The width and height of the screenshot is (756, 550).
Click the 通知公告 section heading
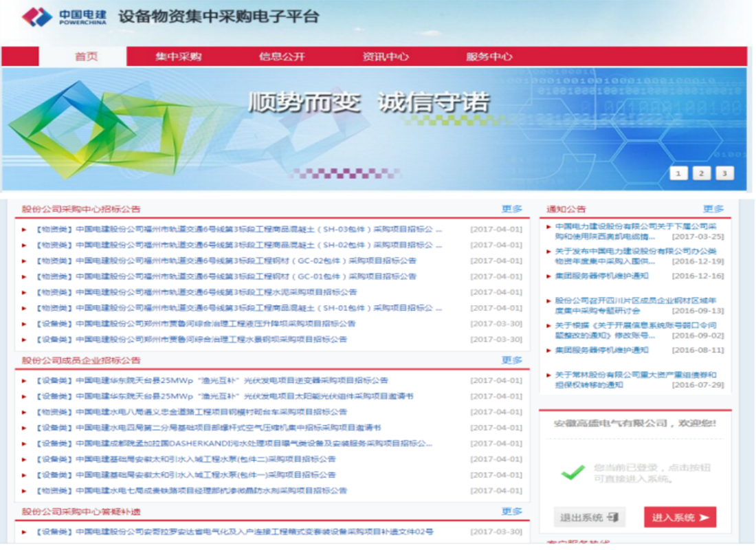click(566, 209)
